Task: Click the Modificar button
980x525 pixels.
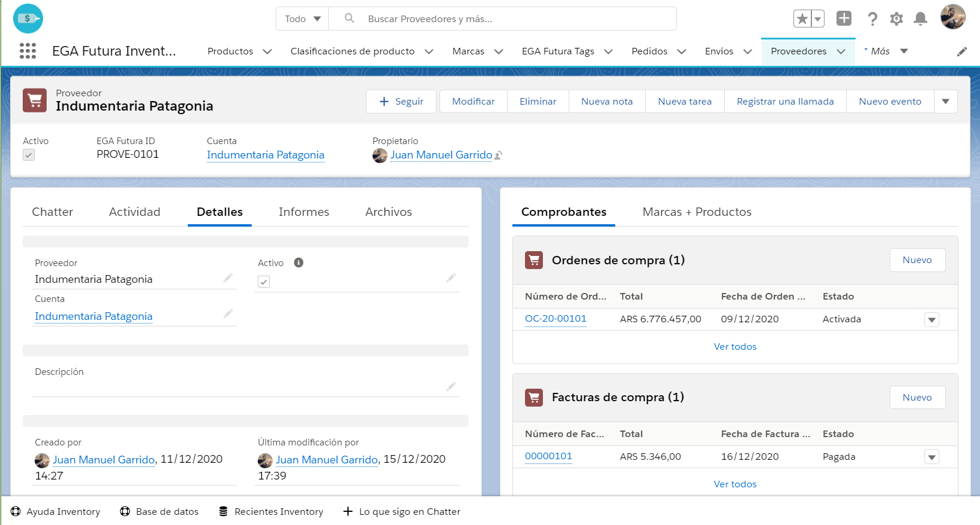Action: (473, 102)
